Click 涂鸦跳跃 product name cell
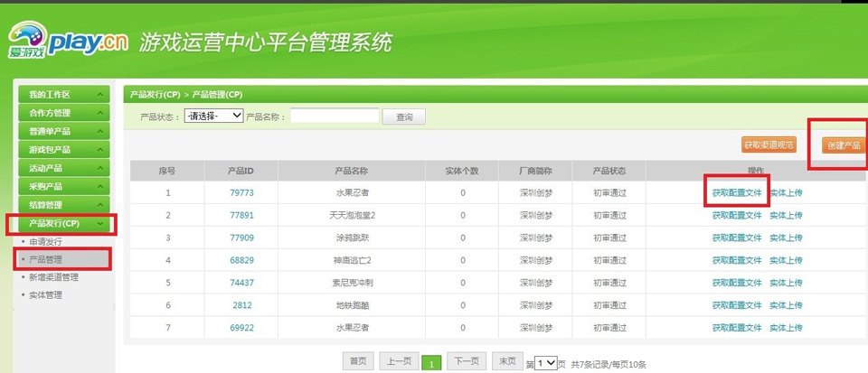Image resolution: width=868 pixels, height=373 pixels. (352, 238)
